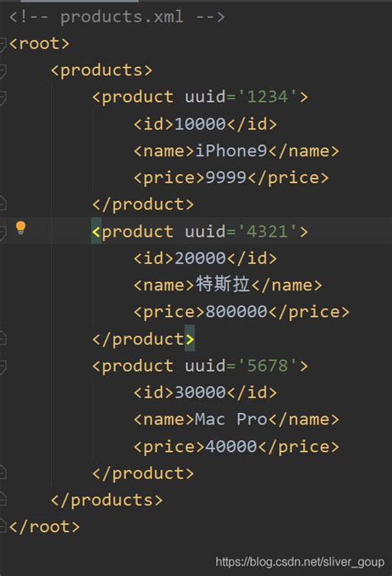Fold the product uuid='5678' block

coord(2,367)
